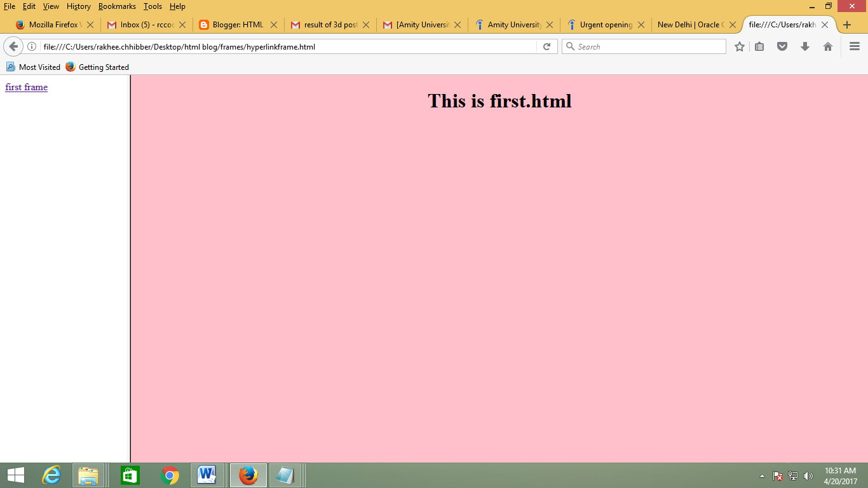Open a new tab with the plus button

(848, 25)
